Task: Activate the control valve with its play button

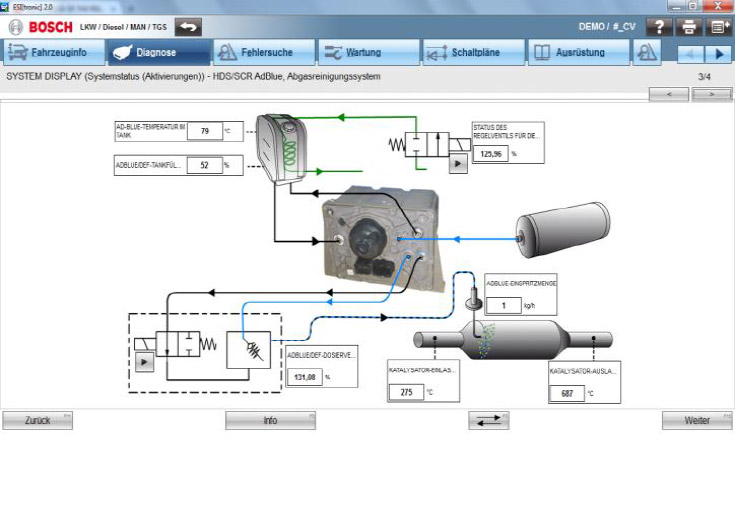Action: [458, 164]
